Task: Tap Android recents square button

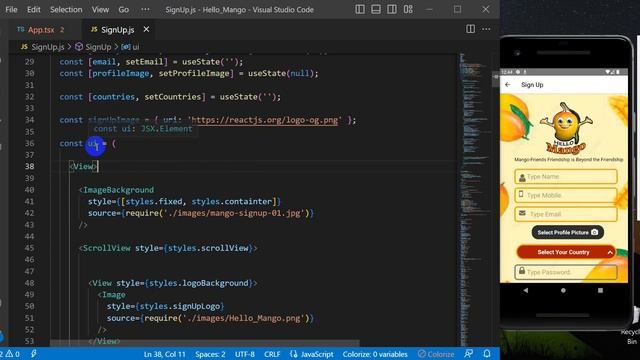Action: click(600, 290)
